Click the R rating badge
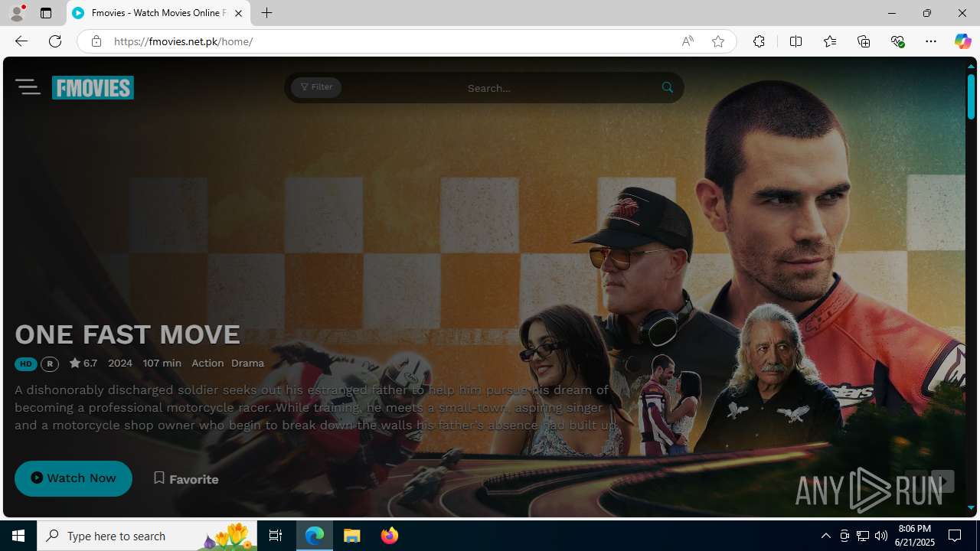980x551 pixels. pyautogui.click(x=50, y=364)
